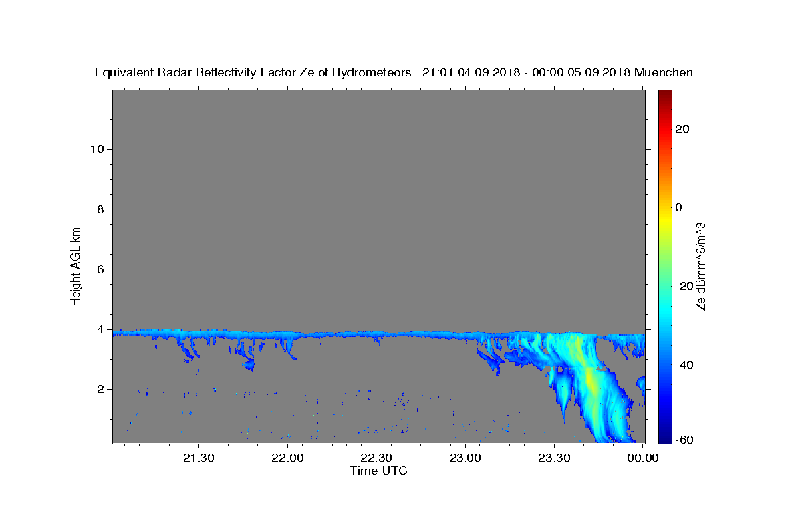798x532 pixels.
Task: Click the 23:30 time tick label
Action: 554,458
